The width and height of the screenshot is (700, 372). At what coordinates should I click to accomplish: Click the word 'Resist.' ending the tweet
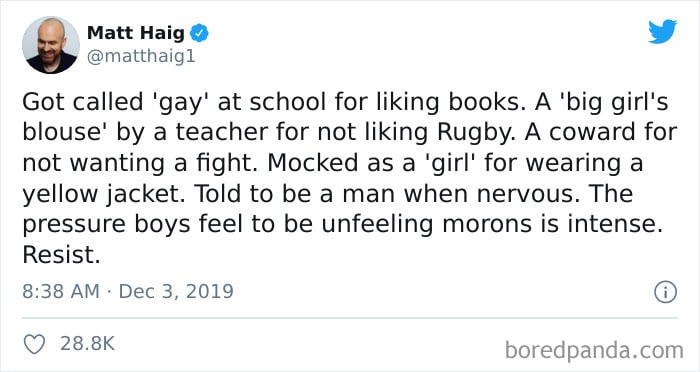pos(61,255)
